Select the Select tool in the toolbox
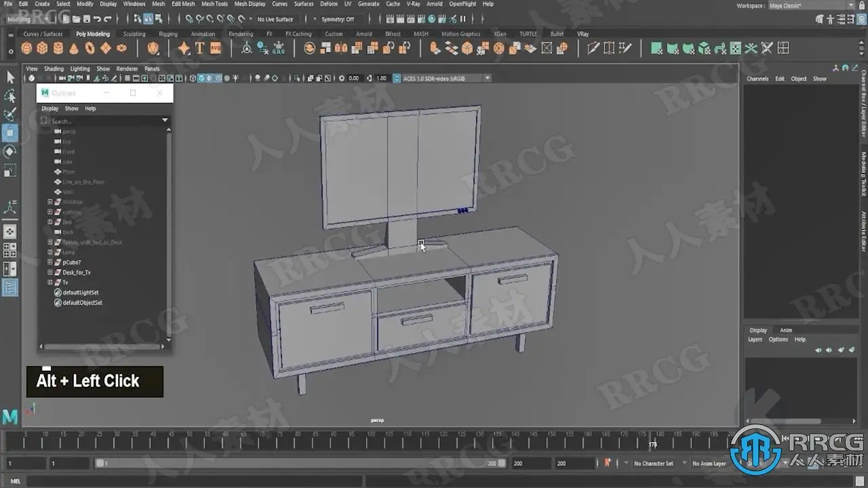Image resolution: width=868 pixels, height=488 pixels. point(10,77)
